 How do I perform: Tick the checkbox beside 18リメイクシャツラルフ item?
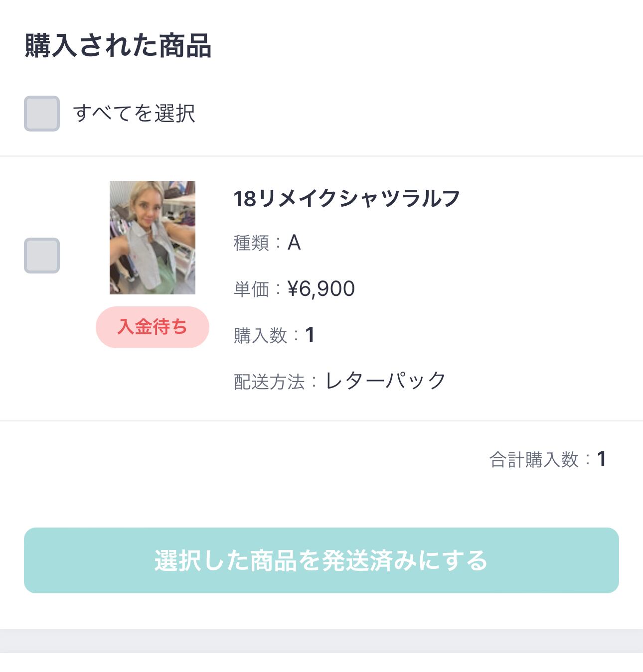pyautogui.click(x=42, y=256)
